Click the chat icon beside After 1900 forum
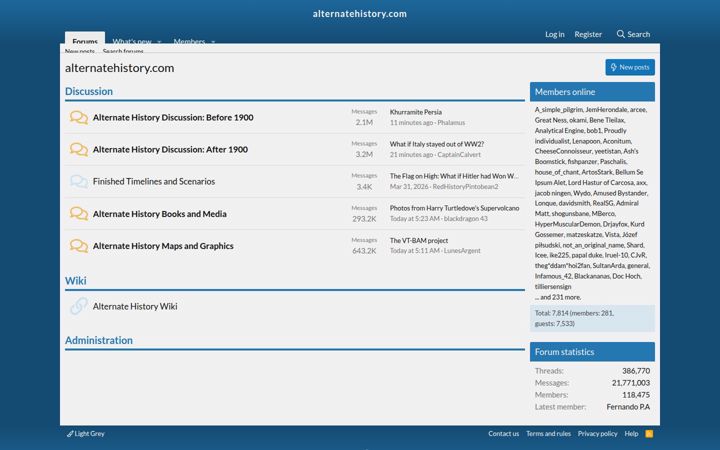The image size is (720, 450). (x=79, y=150)
